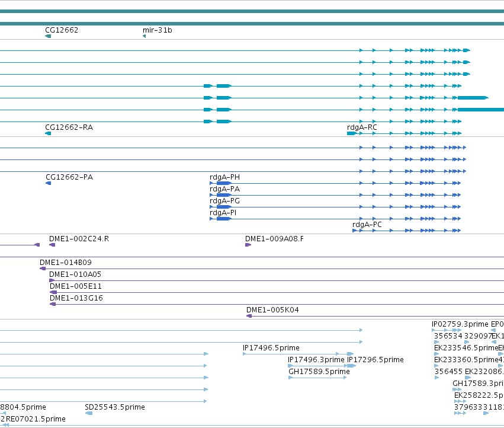Select the DME1-009A08.F clone label
Viewport: 504px width, 428px height.
[274, 239]
